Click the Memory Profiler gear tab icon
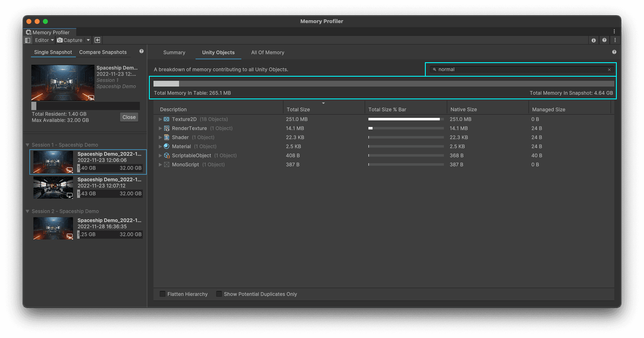This screenshot has width=644, height=338. [28, 32]
